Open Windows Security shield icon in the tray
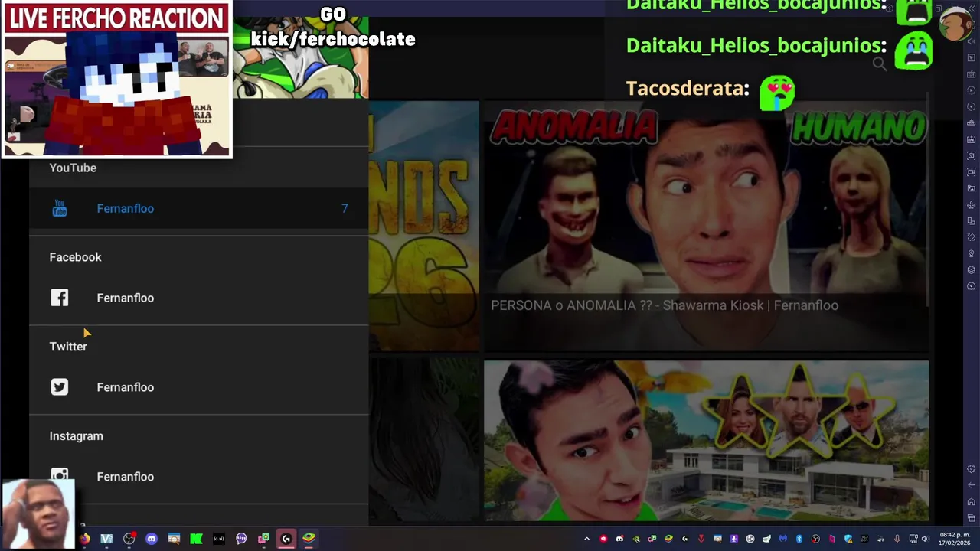This screenshot has height=551, width=980. coord(848,539)
